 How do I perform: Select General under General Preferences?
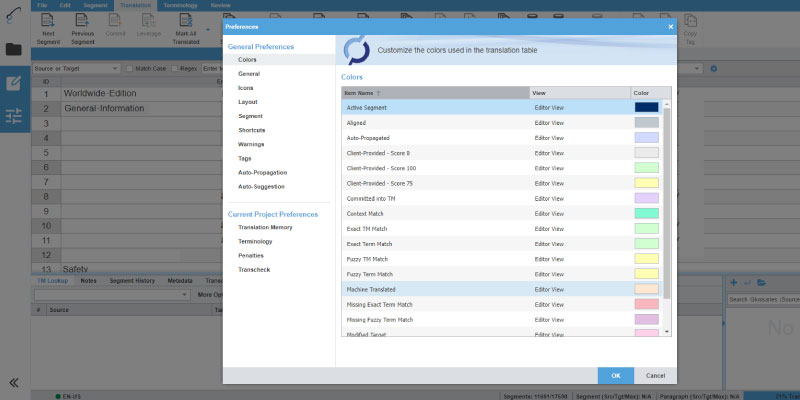[x=249, y=74]
